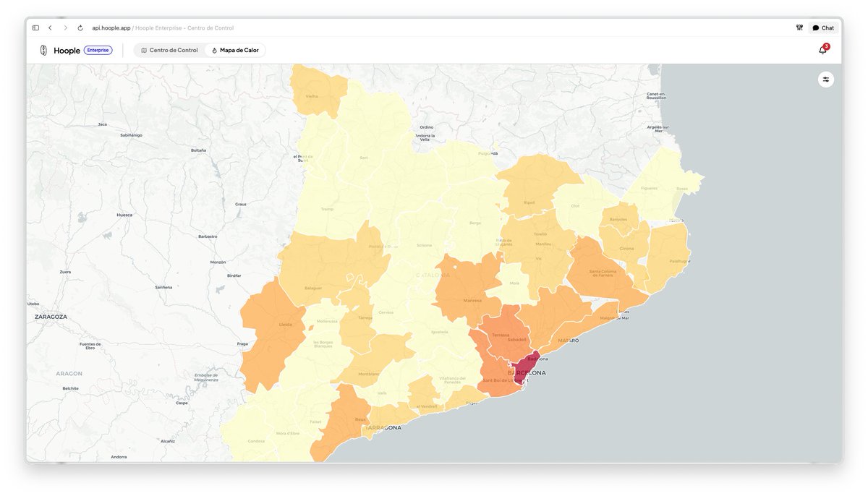This screenshot has height=496, width=868.
Task: Click the dark red Barcelona region
Action: point(527,367)
